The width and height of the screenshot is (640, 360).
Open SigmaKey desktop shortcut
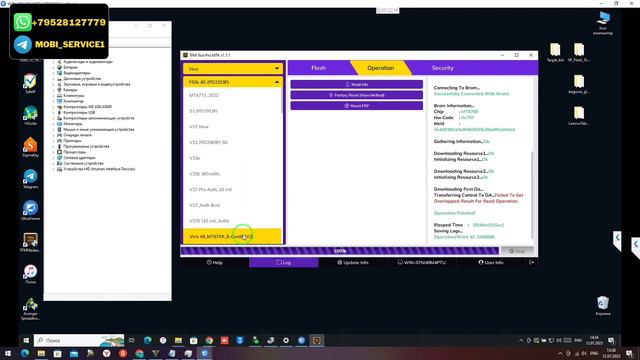(30, 147)
